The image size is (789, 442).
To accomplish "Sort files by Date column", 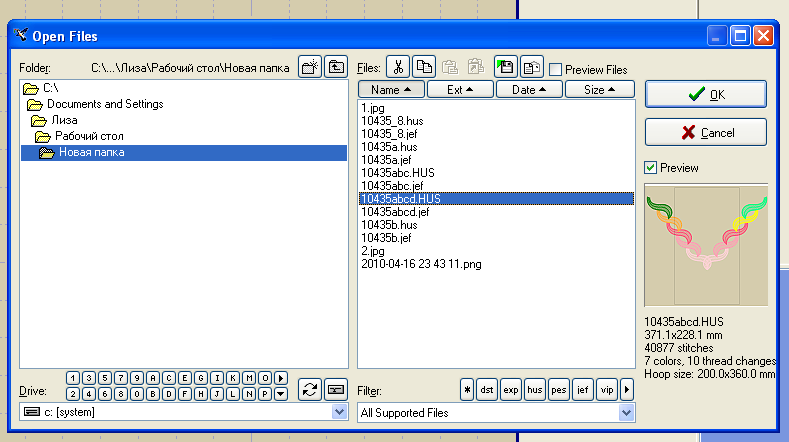I will [x=529, y=89].
